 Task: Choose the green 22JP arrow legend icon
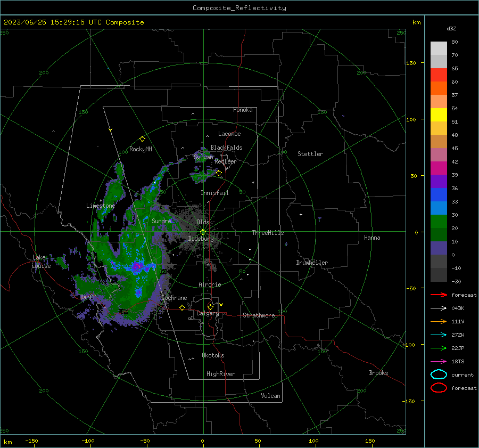coord(439,348)
